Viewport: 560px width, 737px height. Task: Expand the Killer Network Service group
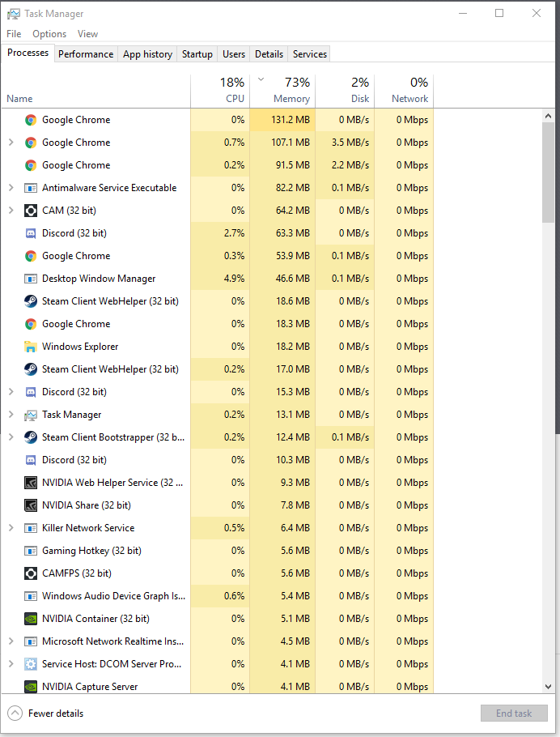pos(11,528)
